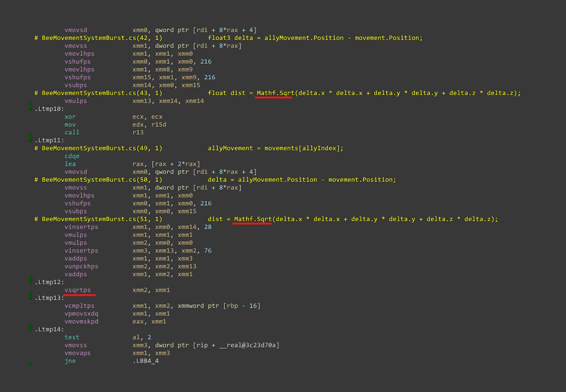Select the 'vunpckhps xmm2, xmm2, xmm13' instruction
The height and width of the screenshot is (392, 566).
[x=130, y=266]
